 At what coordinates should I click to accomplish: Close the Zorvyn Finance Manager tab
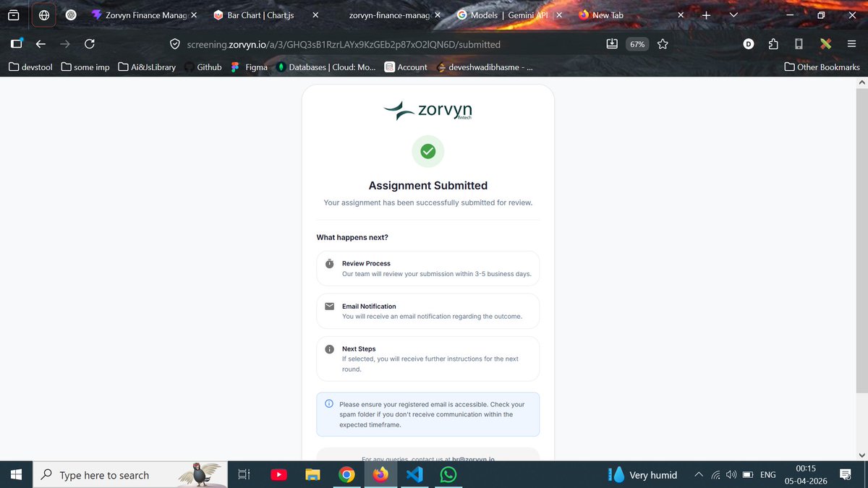pos(194,14)
